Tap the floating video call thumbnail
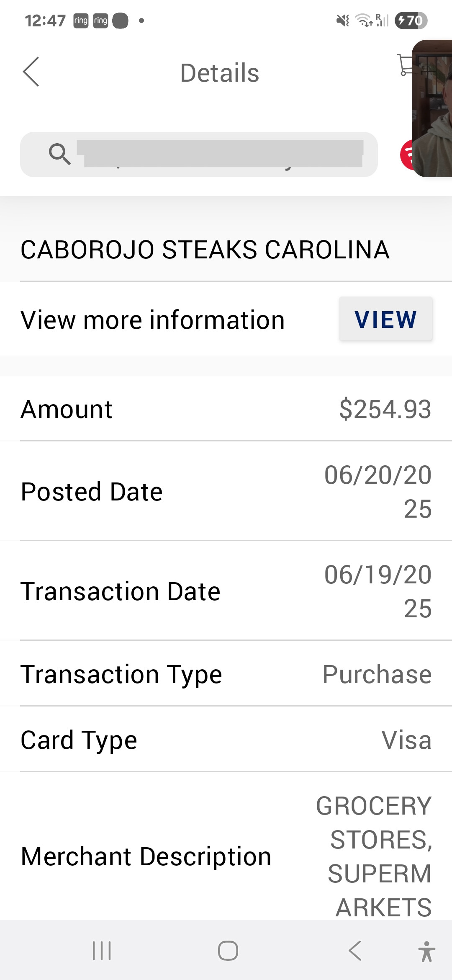Viewport: 452px width, 980px height. (433, 109)
